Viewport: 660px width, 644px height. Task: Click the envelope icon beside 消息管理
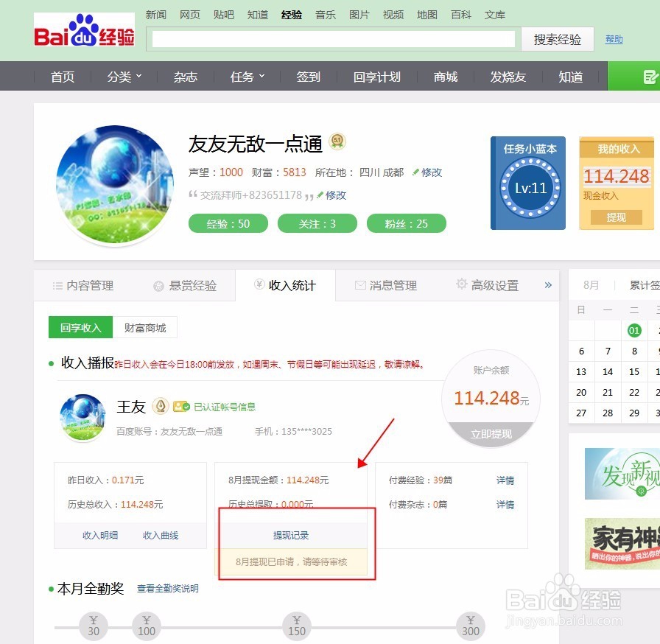point(359,284)
